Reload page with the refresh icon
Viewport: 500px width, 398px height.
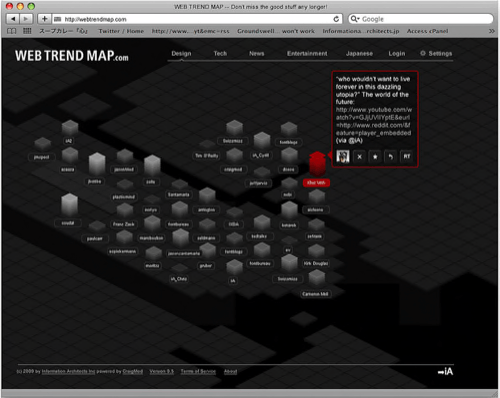tap(336, 19)
